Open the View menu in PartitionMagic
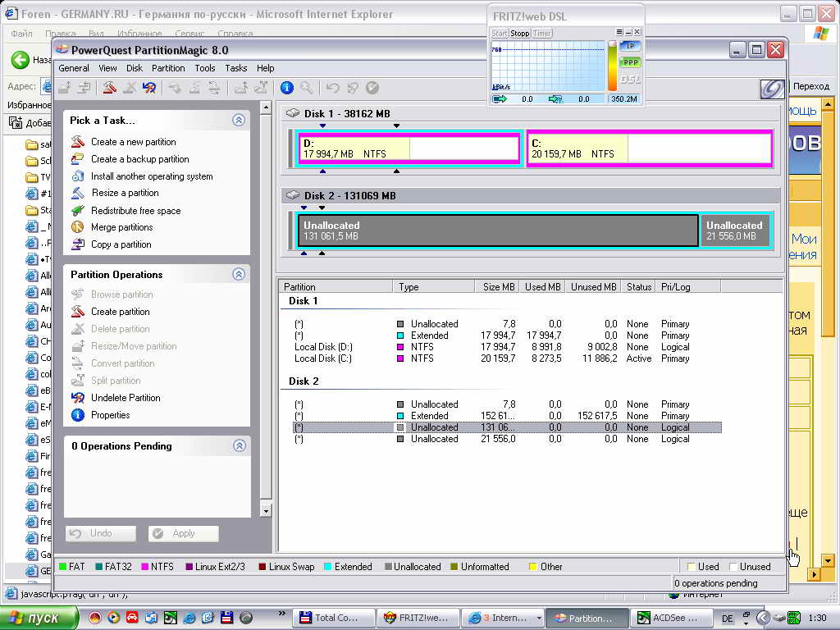This screenshot has width=840, height=630. click(107, 68)
